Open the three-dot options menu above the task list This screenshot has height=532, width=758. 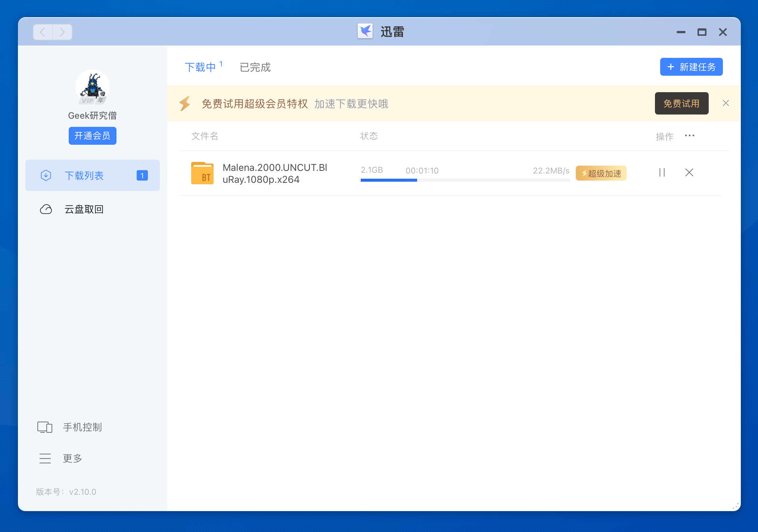[690, 136]
